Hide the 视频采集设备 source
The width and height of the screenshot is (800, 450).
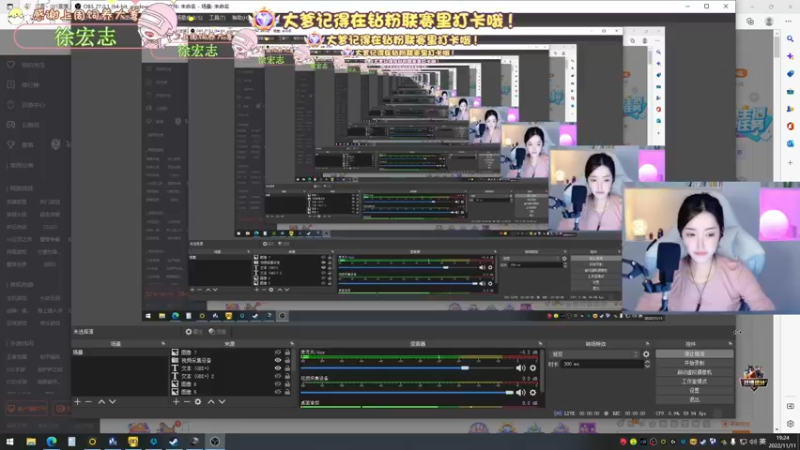[x=278, y=360]
